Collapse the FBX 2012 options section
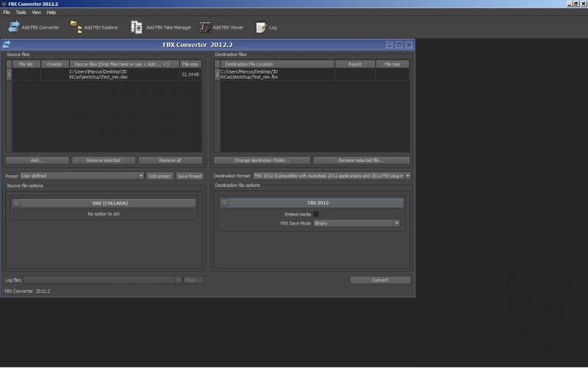 [225, 203]
